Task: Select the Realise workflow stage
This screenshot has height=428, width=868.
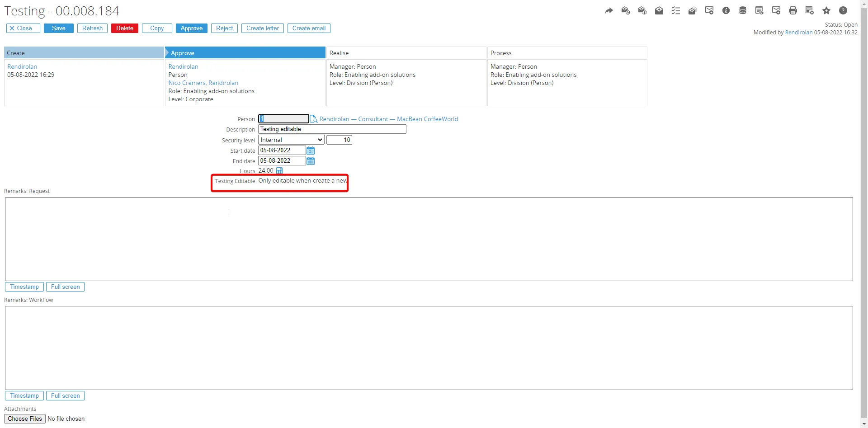Action: (406, 53)
